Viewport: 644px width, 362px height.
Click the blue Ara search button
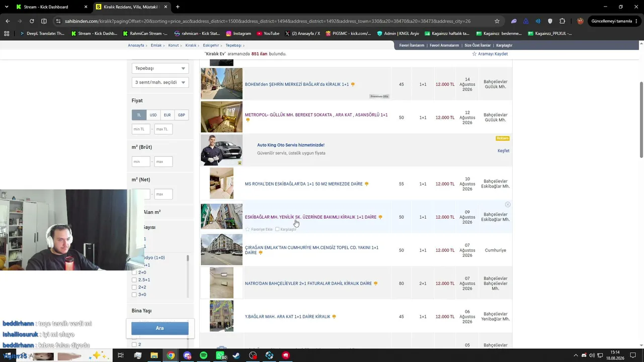[x=160, y=328]
